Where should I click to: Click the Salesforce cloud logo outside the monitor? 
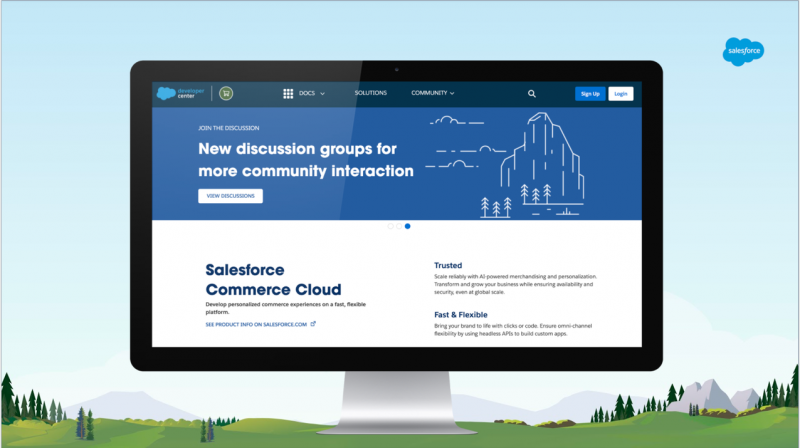(743, 51)
